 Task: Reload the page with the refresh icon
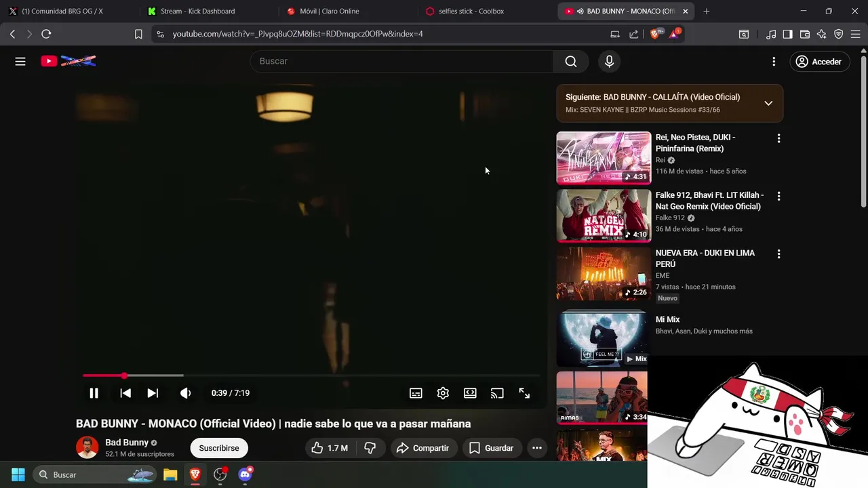coord(46,34)
